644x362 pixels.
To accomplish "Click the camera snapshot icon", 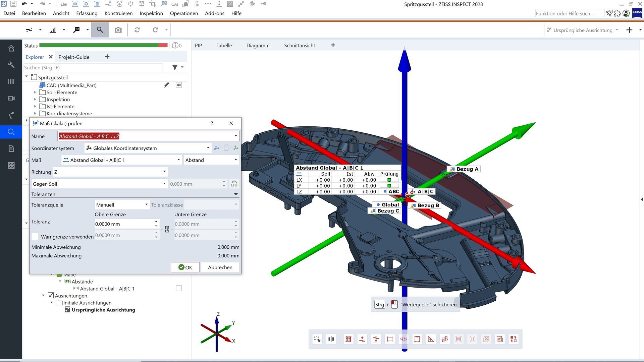I will coord(118,30).
